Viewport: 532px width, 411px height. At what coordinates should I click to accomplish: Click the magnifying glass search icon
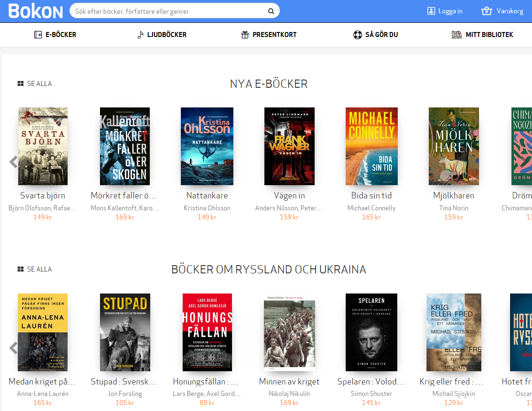(271, 11)
